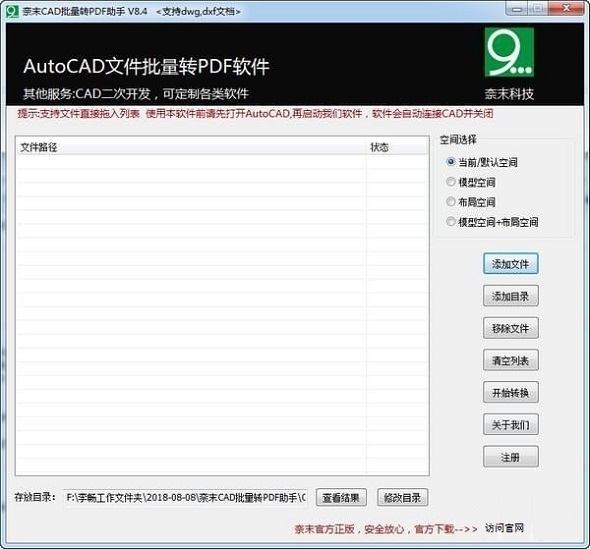Screen dimensions: 590x549
Task: Click the 移除文件 button
Action: [511, 328]
